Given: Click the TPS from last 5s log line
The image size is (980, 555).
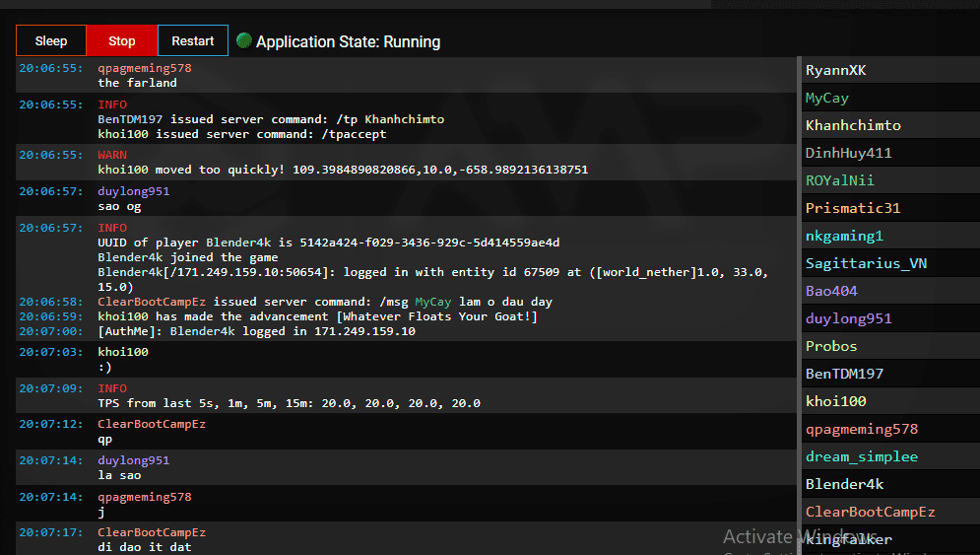Looking at the screenshot, I should pyautogui.click(x=289, y=403).
